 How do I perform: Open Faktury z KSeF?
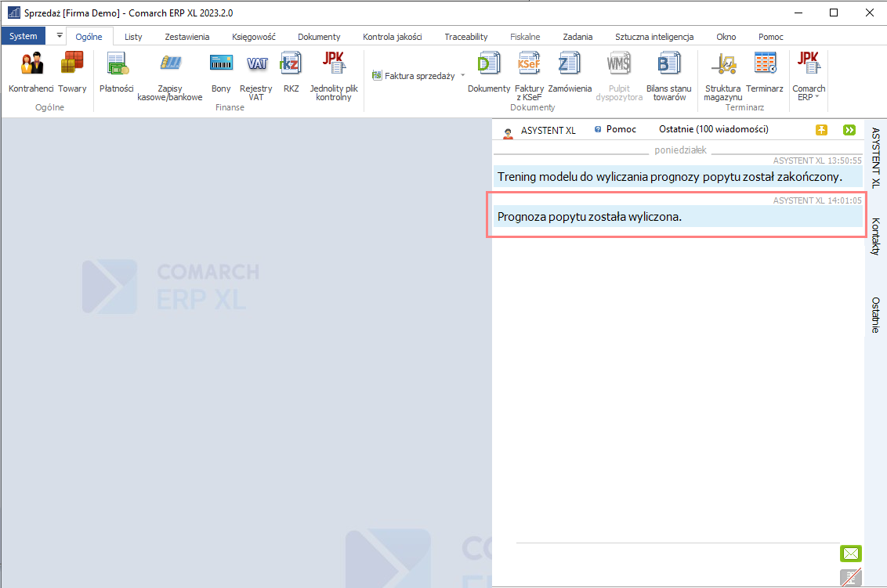pos(529,76)
